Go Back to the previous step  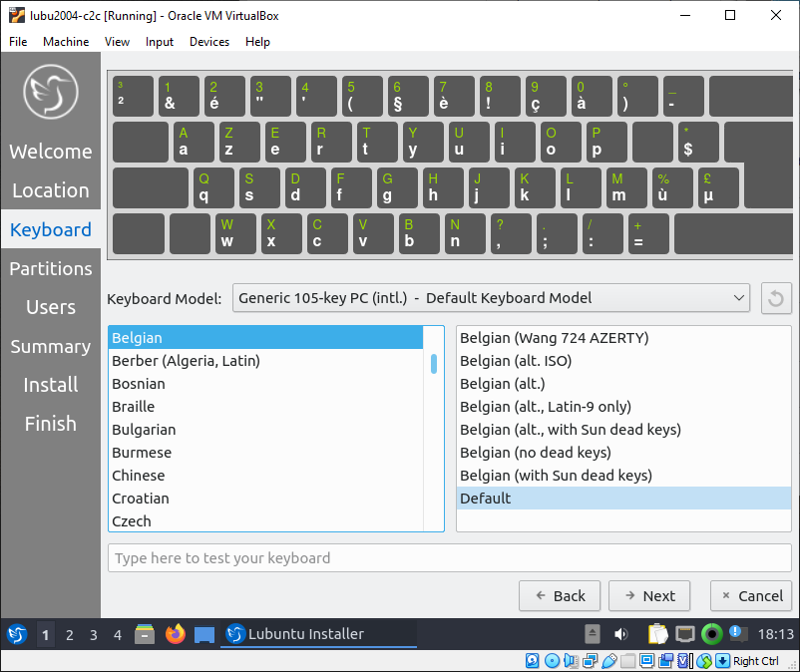click(560, 595)
